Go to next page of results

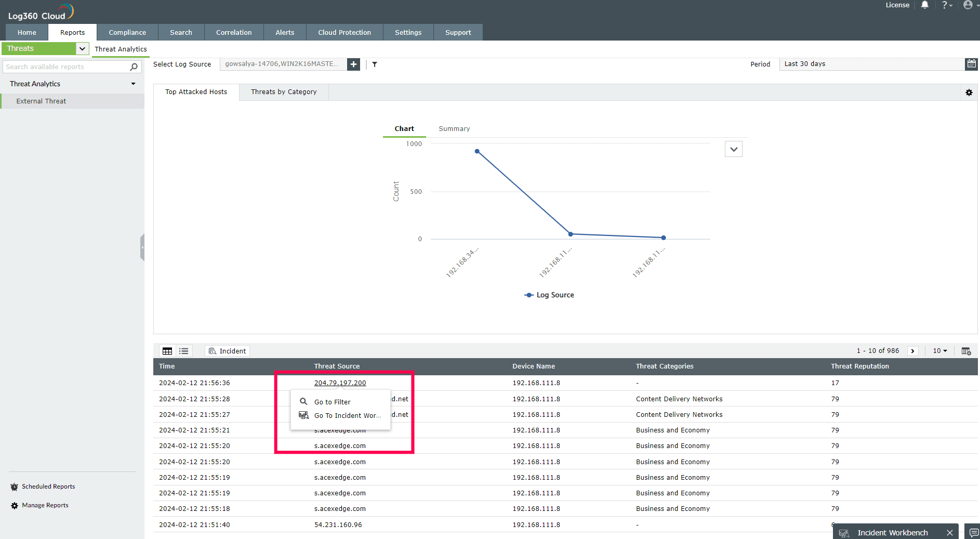pyautogui.click(x=913, y=351)
